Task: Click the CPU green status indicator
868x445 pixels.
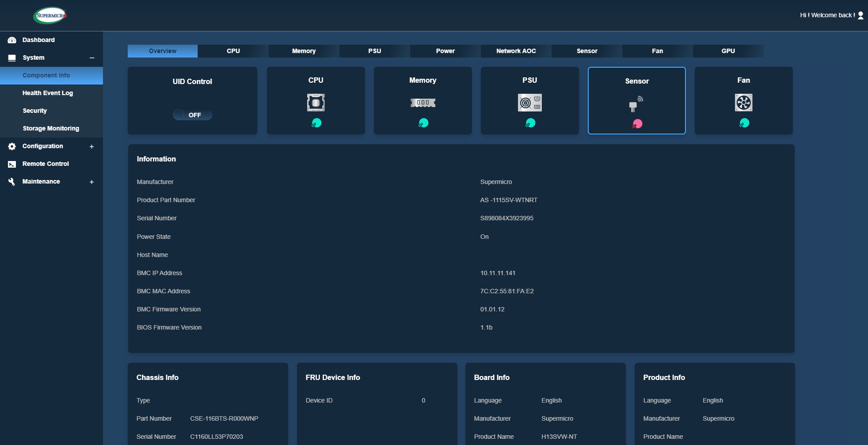Action: (x=316, y=123)
